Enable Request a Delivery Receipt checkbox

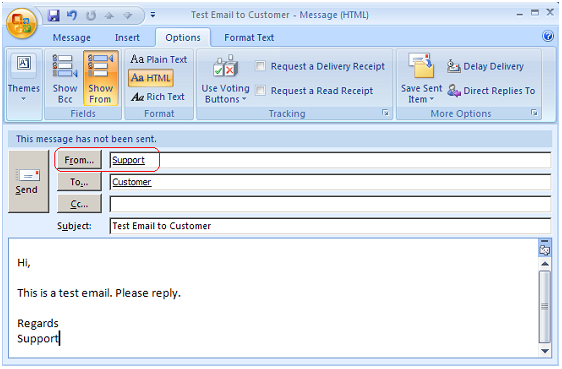pyautogui.click(x=260, y=66)
